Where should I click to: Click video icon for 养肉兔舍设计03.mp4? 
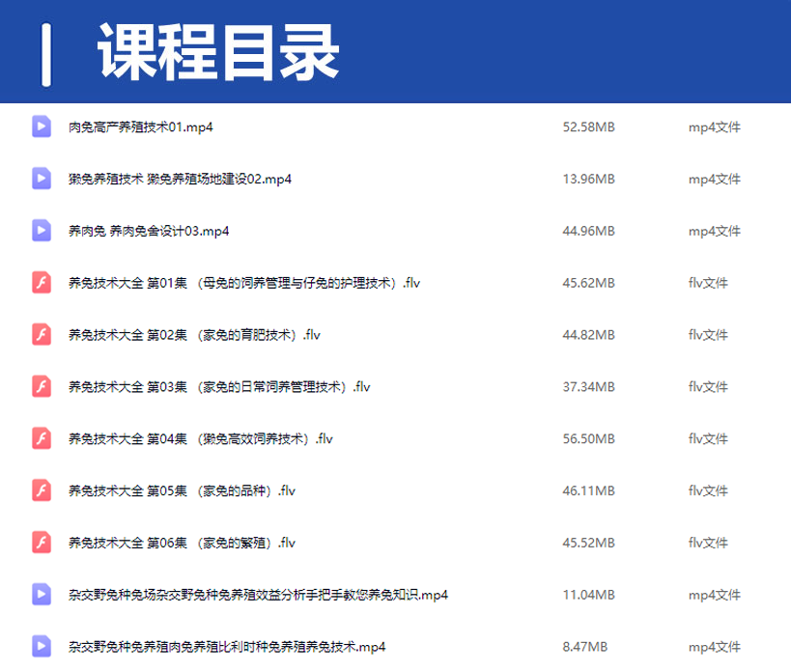[x=42, y=231]
